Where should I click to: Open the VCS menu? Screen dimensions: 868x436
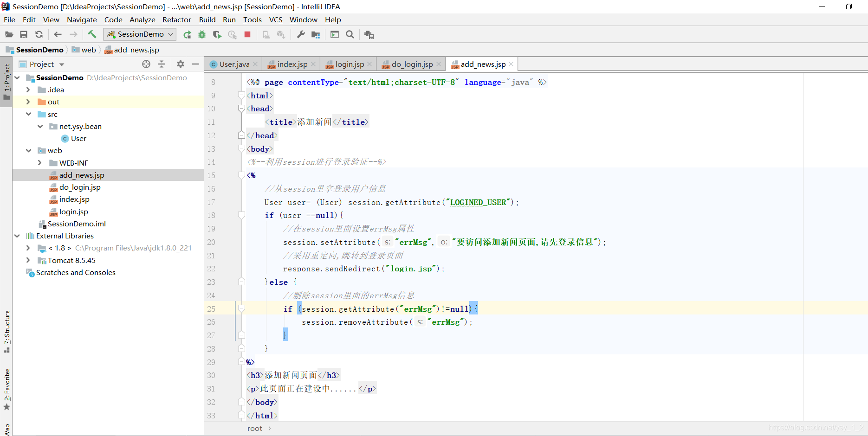coord(276,19)
